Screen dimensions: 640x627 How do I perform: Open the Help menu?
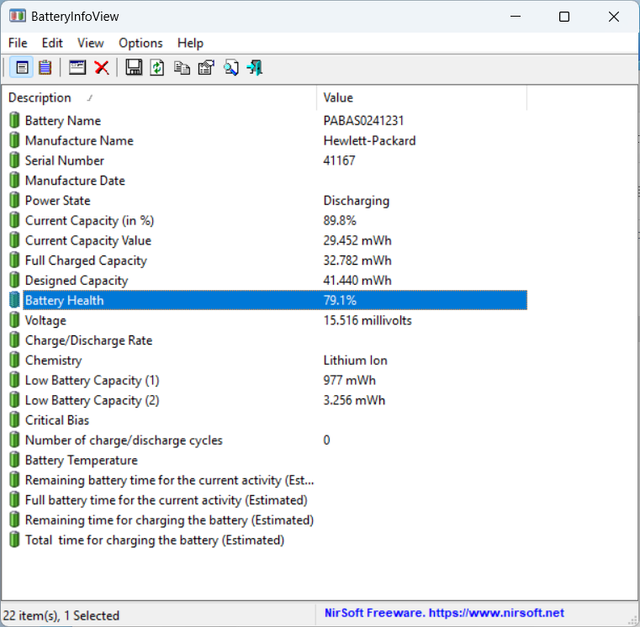pyautogui.click(x=190, y=43)
